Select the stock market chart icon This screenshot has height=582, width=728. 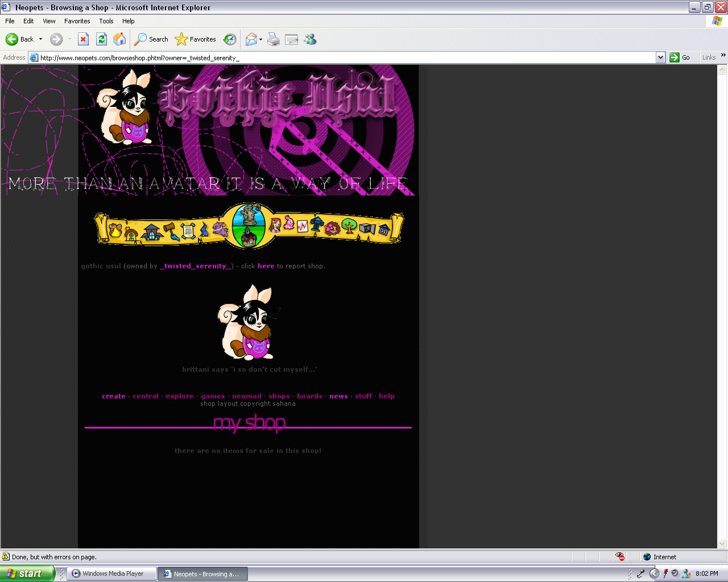[x=303, y=226]
